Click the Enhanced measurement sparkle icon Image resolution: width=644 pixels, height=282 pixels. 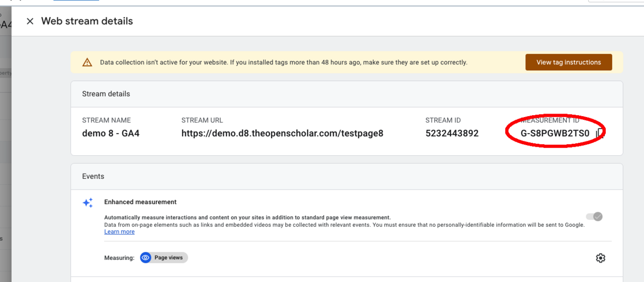click(88, 203)
